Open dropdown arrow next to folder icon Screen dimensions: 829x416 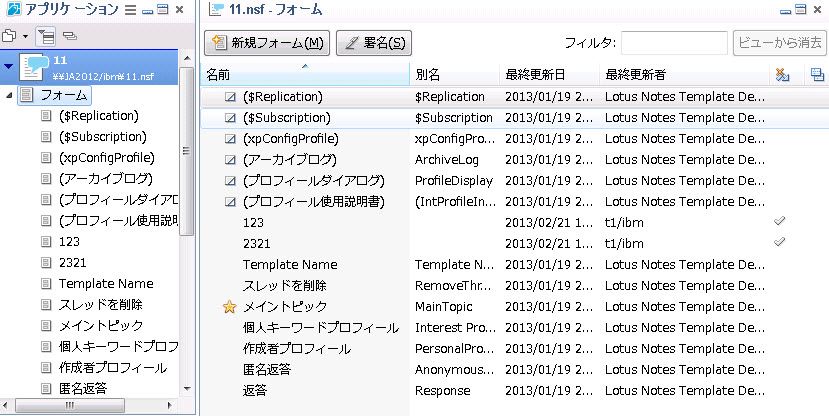tap(24, 36)
